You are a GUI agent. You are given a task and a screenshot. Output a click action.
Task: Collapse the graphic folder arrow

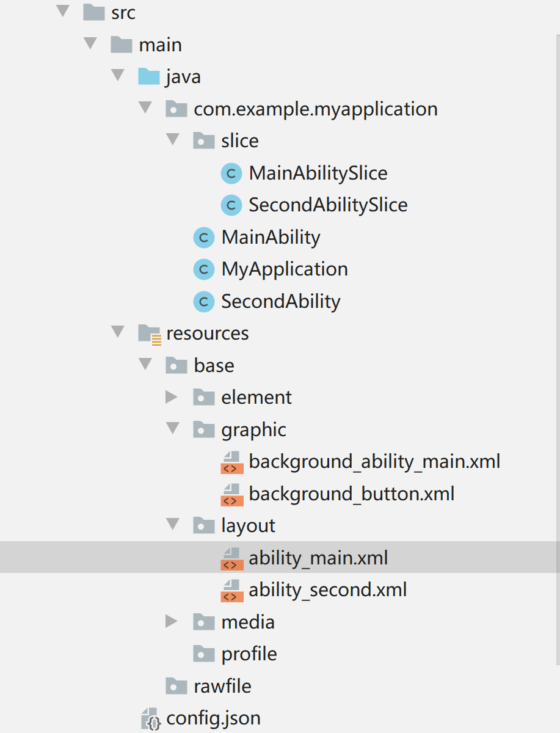[x=173, y=429]
